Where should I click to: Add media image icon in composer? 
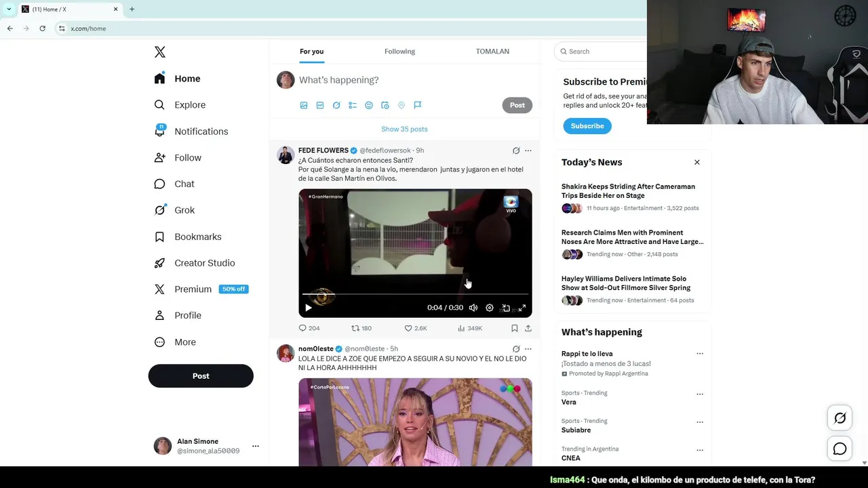pyautogui.click(x=304, y=105)
